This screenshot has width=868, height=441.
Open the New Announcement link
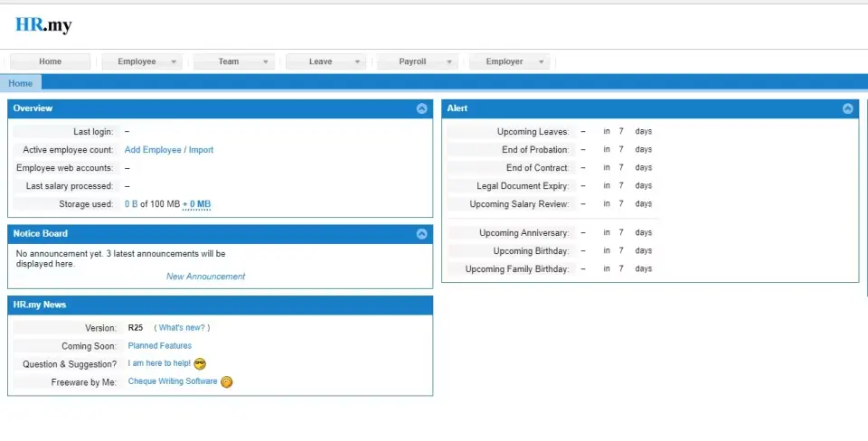pos(205,277)
